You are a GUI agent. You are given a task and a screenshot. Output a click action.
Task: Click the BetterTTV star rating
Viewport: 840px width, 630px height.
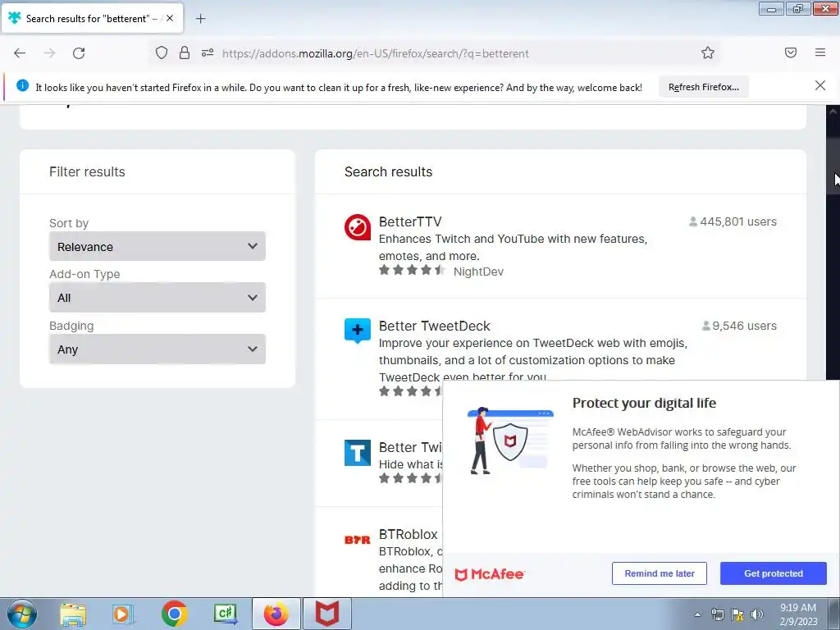(412, 271)
